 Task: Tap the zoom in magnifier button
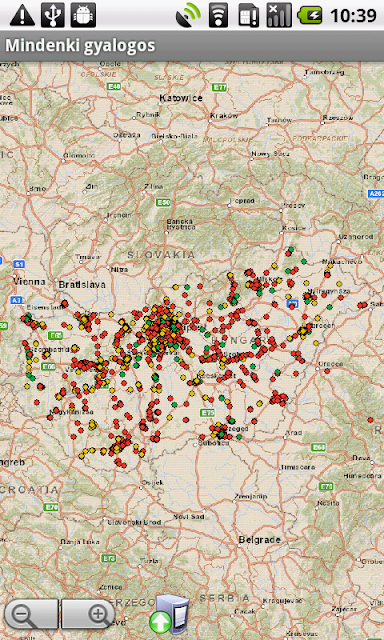88,613
